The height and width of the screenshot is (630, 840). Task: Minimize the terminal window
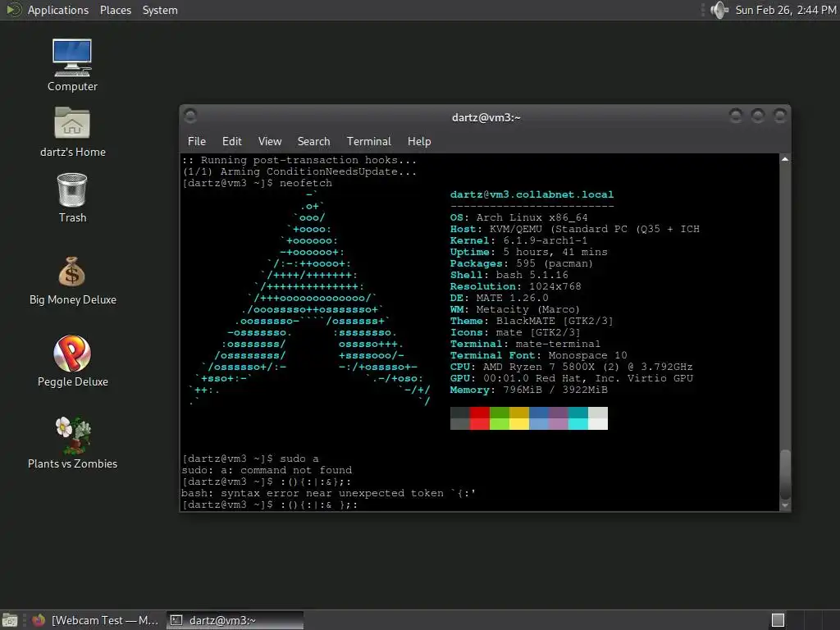click(x=736, y=115)
